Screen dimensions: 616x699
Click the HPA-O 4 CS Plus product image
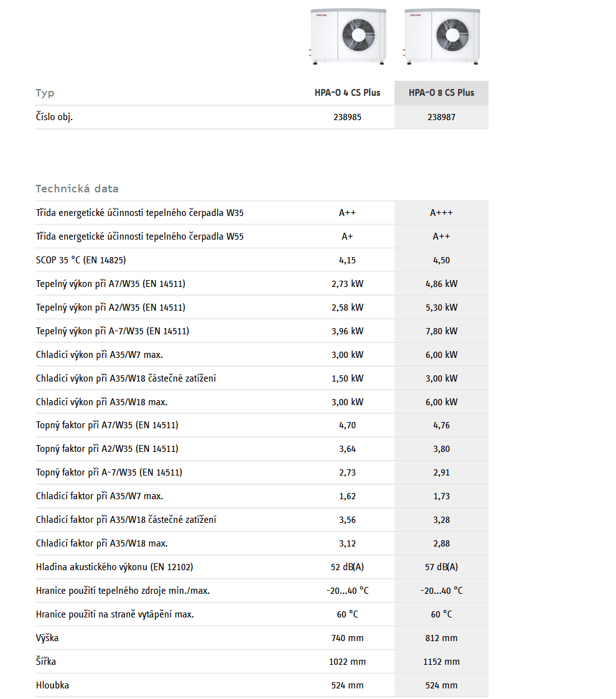tap(347, 35)
